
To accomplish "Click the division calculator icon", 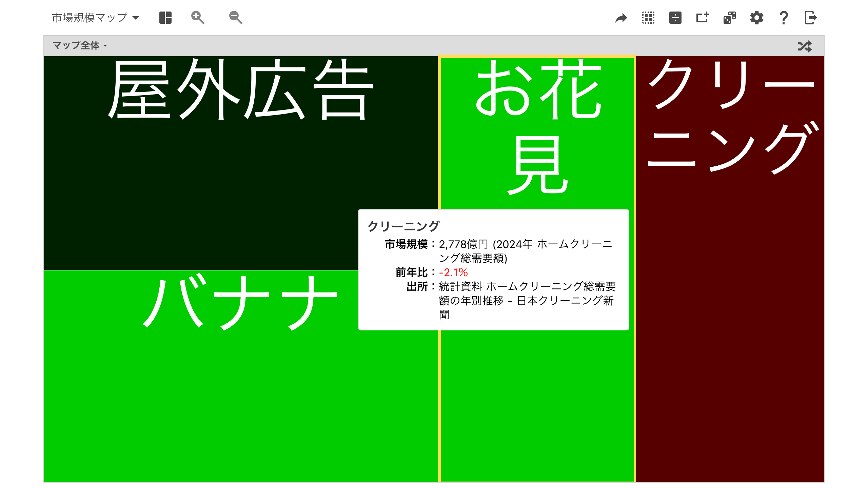I will coord(675,18).
